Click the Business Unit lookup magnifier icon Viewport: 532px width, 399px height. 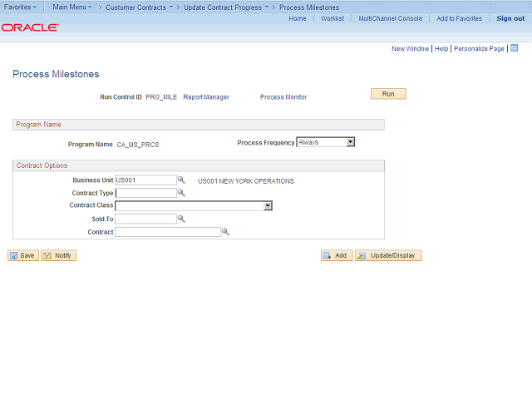(181, 180)
